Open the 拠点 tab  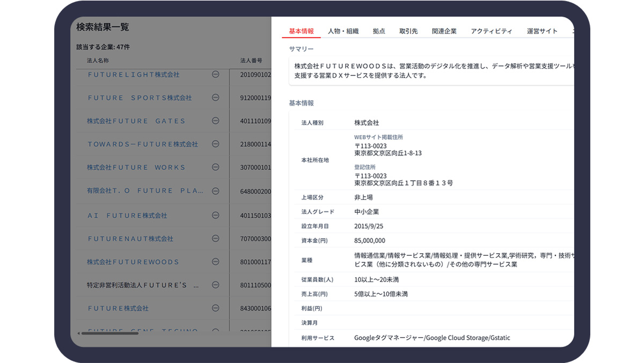click(x=379, y=31)
